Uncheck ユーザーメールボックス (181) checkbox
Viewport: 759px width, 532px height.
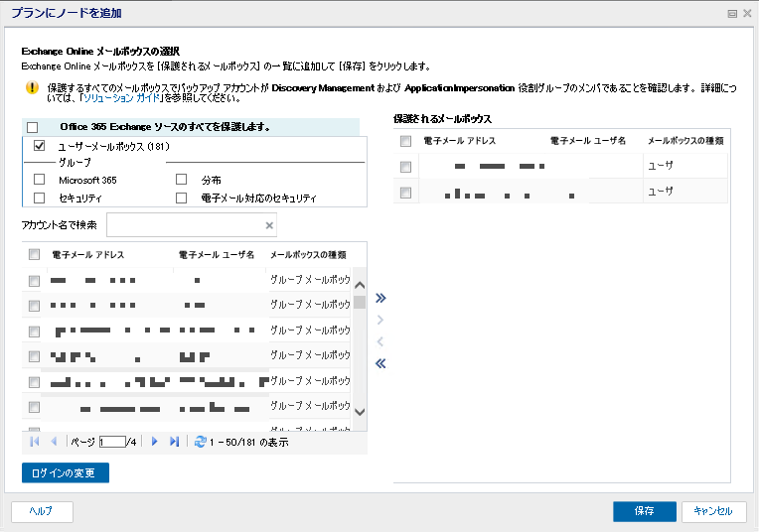[x=39, y=146]
